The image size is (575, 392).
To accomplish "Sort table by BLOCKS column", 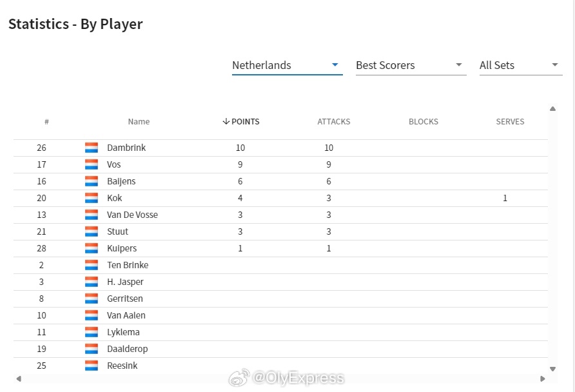I will (x=423, y=121).
